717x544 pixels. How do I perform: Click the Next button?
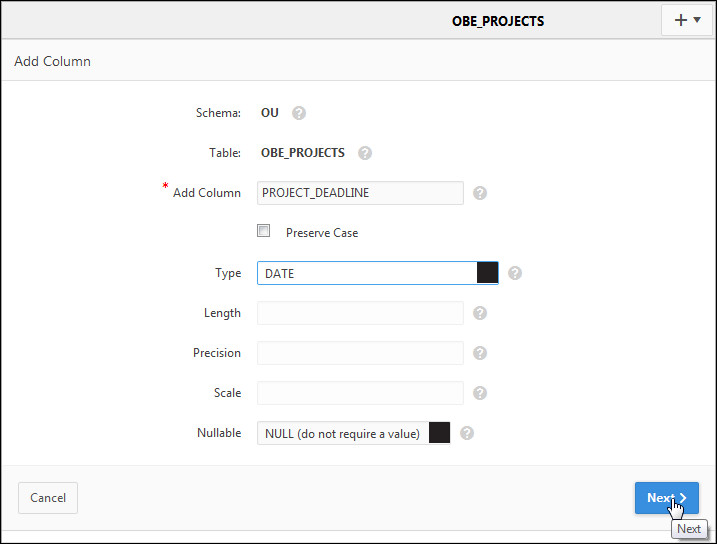click(x=666, y=498)
